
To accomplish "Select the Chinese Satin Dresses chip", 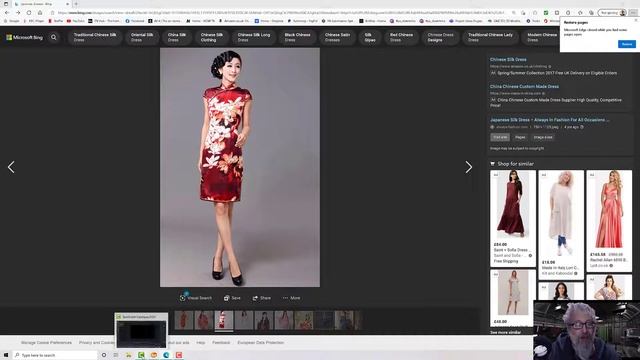I will (337, 37).
